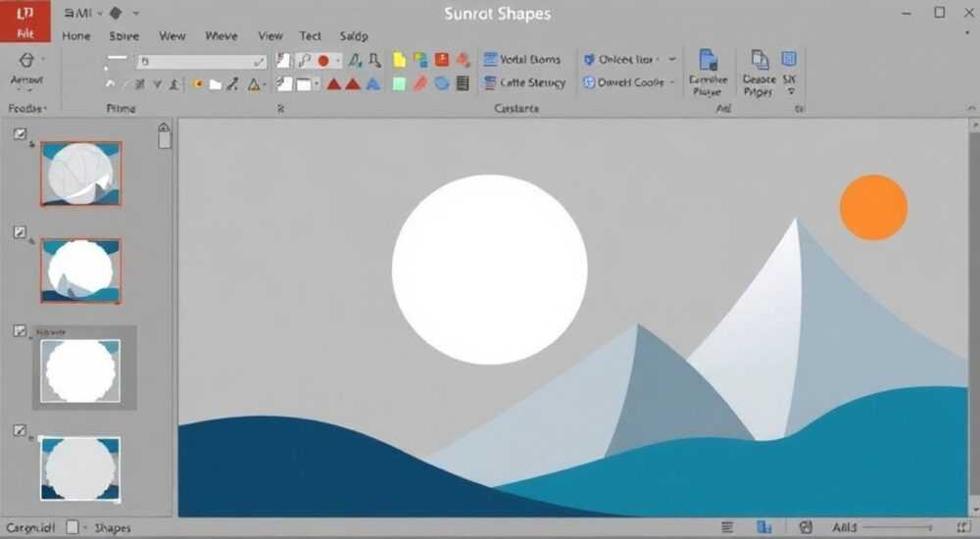The width and height of the screenshot is (980, 539).
Task: Expand the Plime group dialog launcher
Action: tap(280, 109)
